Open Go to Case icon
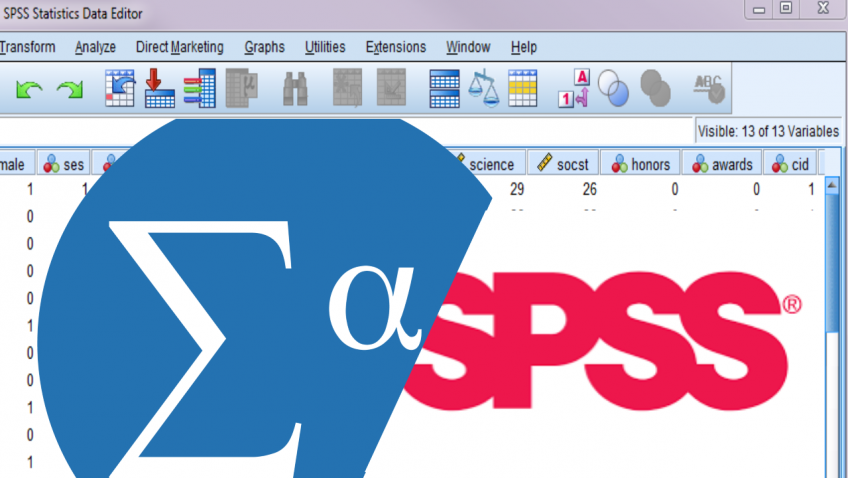 coord(120,88)
